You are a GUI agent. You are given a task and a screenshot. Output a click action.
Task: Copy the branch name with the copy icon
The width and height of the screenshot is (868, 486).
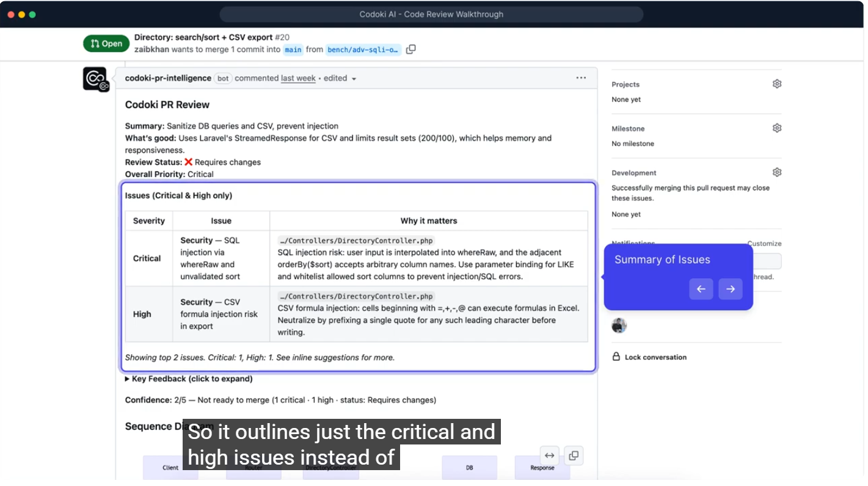pos(411,49)
